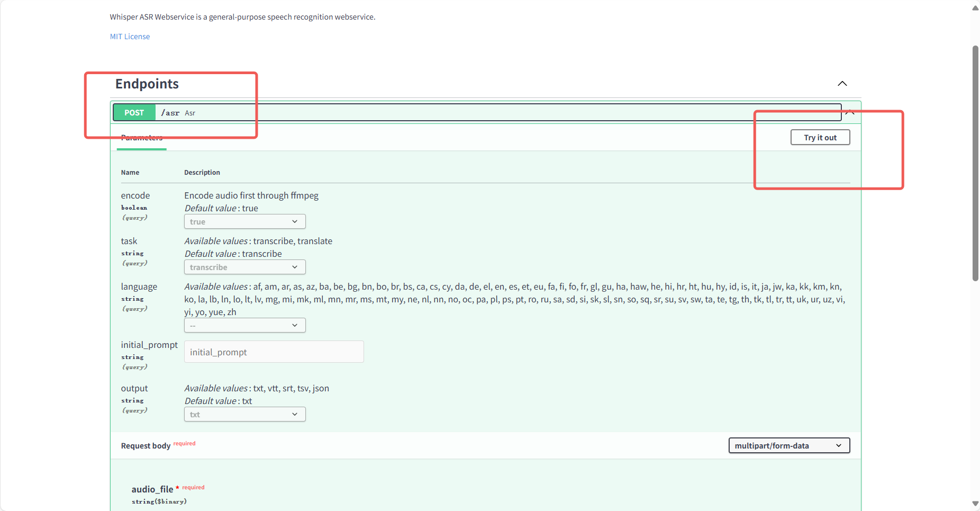Click the Request body section label
The image size is (980, 511).
click(x=146, y=446)
